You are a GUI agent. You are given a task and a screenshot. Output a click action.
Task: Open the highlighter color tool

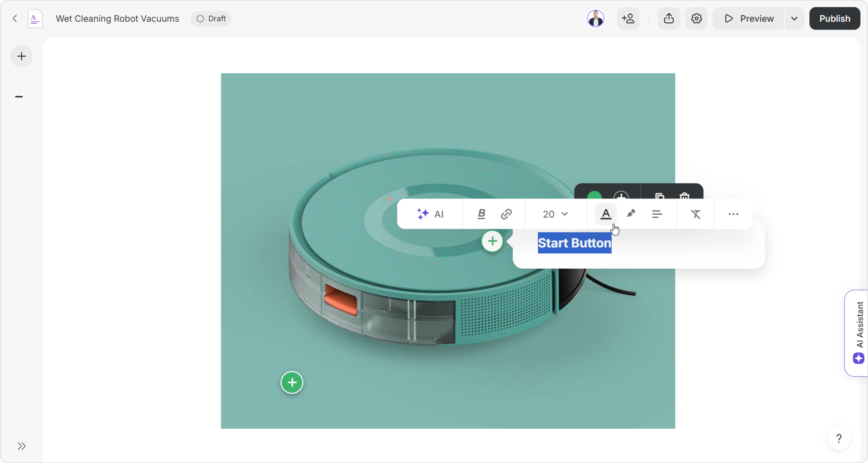[631, 214]
